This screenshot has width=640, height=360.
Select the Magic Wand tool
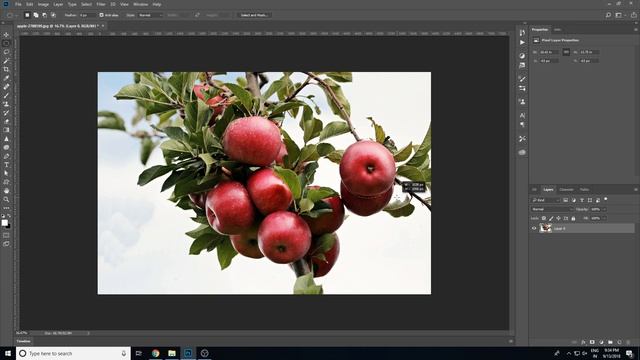[x=6, y=60]
